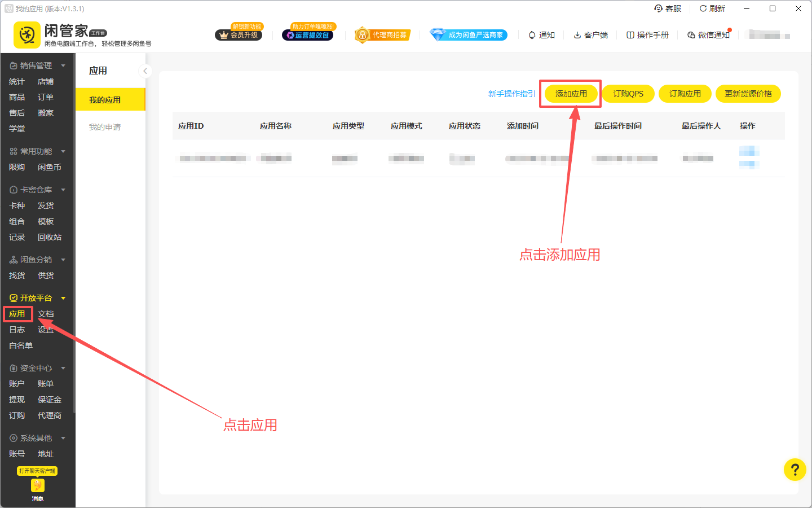Open 微信通知 WeChat notifications
The width and height of the screenshot is (812, 508).
[708, 35]
